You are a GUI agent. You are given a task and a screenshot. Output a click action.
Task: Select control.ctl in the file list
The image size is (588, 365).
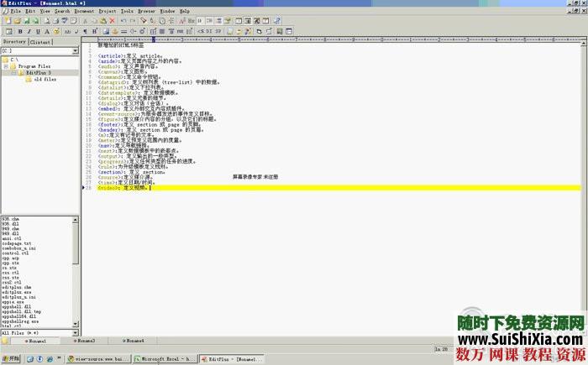(x=15, y=253)
